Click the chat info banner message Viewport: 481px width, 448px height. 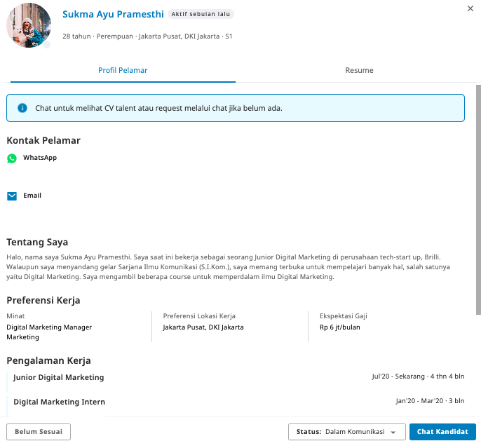point(158,109)
